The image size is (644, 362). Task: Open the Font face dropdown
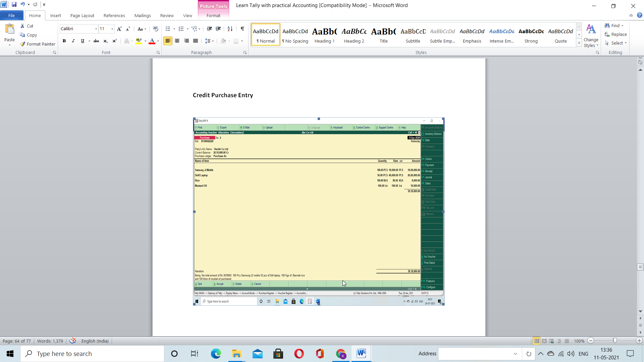pyautogui.click(x=96, y=29)
